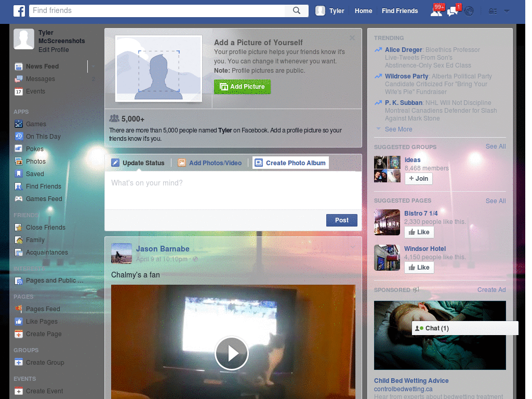Click the Games Feed controller icon

pos(19,199)
